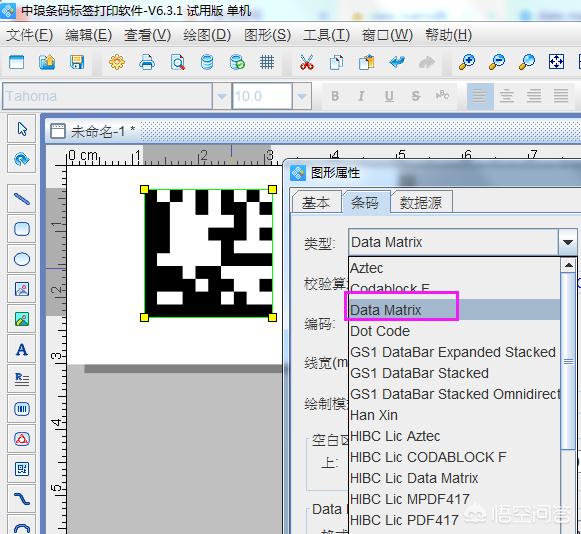Select the one-dimensional barcode tool
581x534 pixels.
(x=22, y=409)
